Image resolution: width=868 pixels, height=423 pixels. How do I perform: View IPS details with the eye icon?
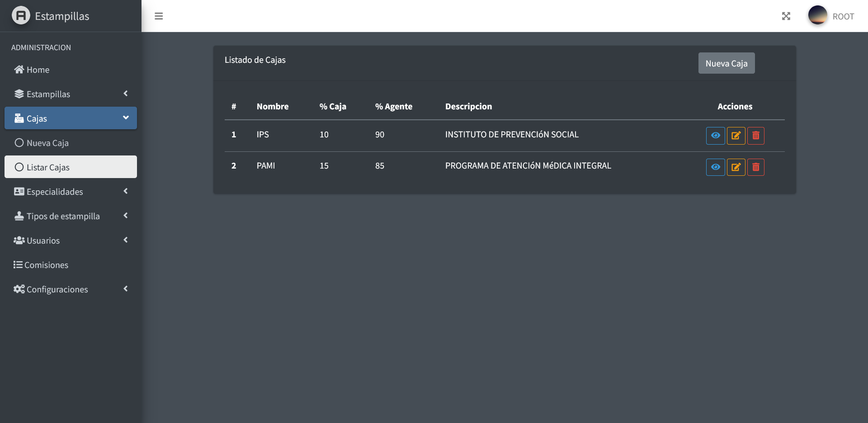(x=716, y=136)
